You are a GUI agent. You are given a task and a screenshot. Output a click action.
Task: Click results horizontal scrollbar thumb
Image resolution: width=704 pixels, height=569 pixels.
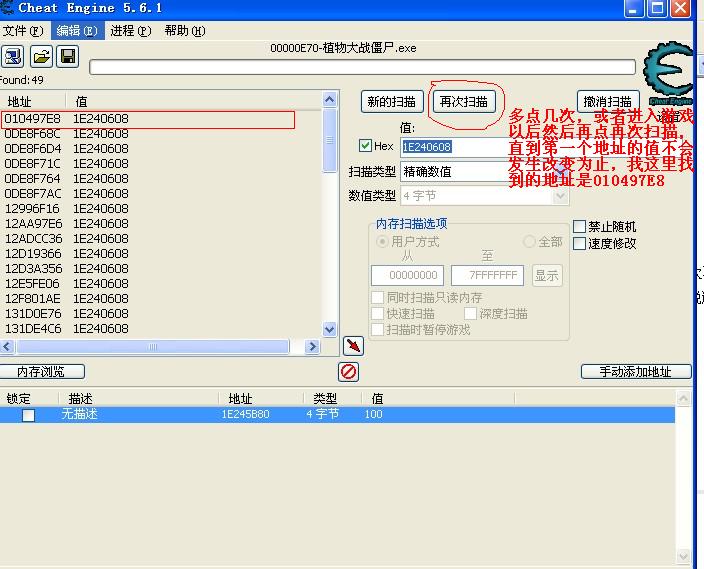153,346
